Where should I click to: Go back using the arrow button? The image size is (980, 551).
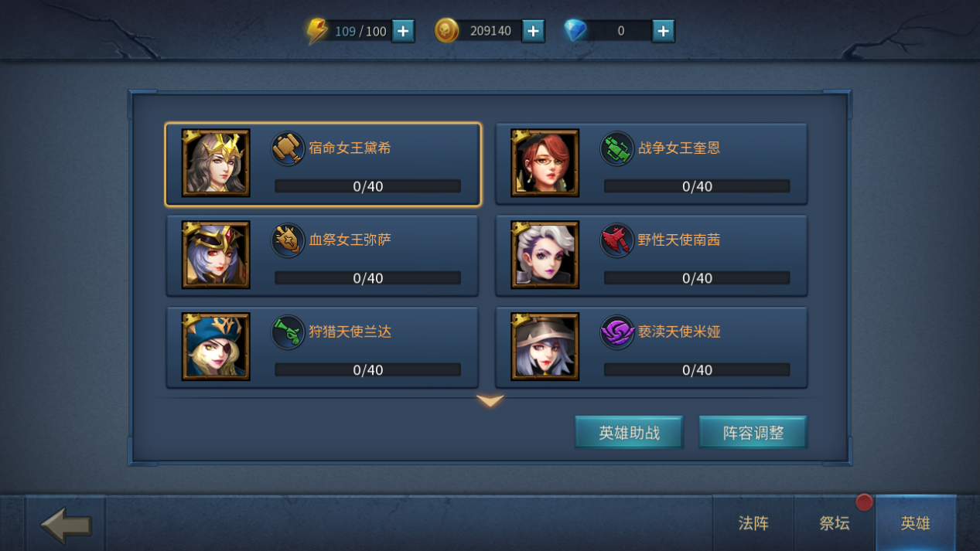point(66,525)
